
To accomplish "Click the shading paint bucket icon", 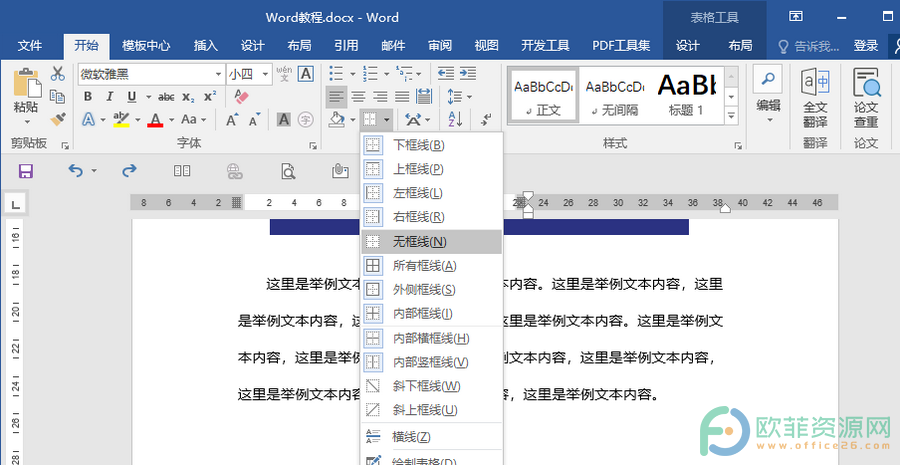I will 336,119.
